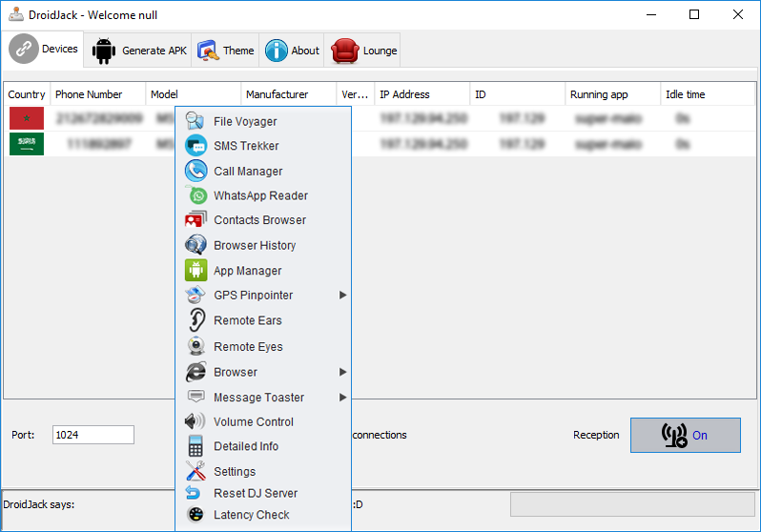Click the About info circle icon
This screenshot has height=532, width=761.
click(x=277, y=51)
